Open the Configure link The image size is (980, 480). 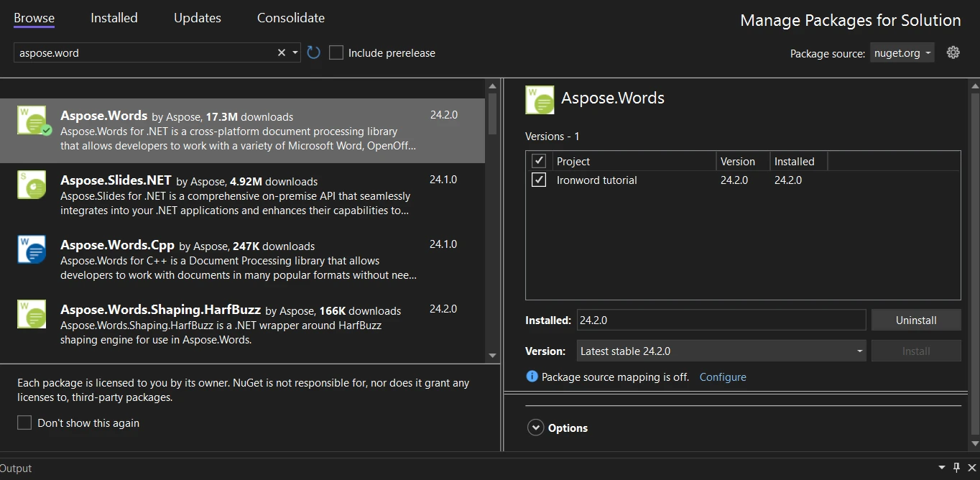tap(723, 377)
